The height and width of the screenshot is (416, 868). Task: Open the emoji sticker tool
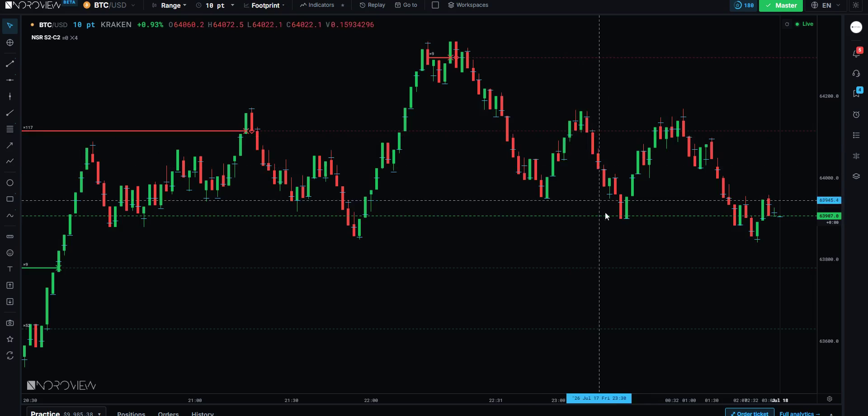coord(10,253)
